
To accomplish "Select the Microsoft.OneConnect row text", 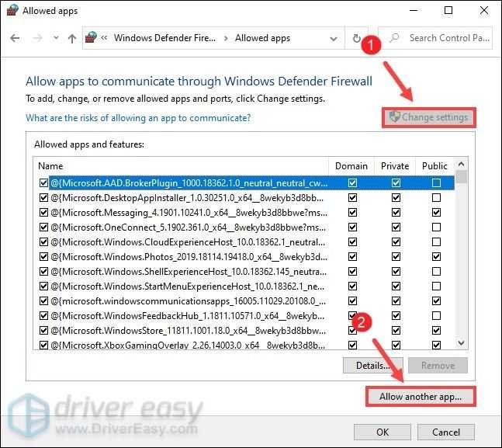I will [x=189, y=227].
